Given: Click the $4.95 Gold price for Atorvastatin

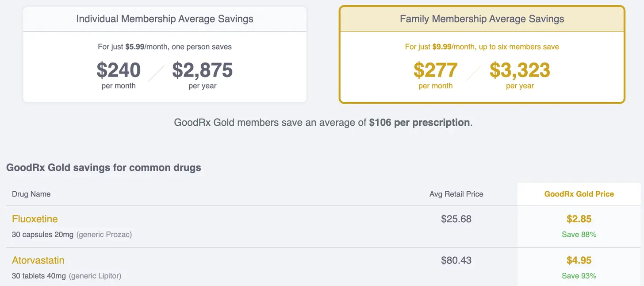Looking at the screenshot, I should pos(579,260).
